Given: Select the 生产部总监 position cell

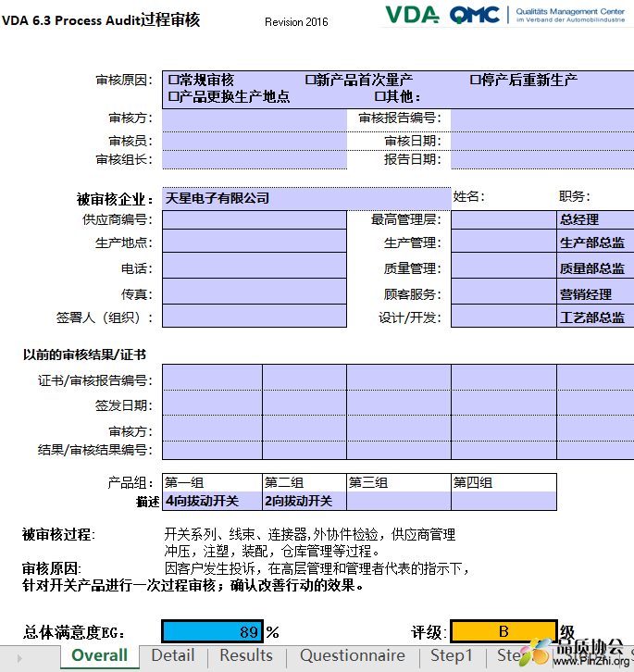Looking at the screenshot, I should point(595,241).
